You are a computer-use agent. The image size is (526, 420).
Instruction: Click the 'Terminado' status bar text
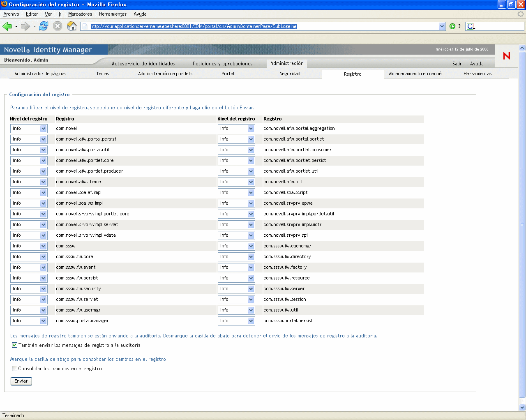point(14,415)
